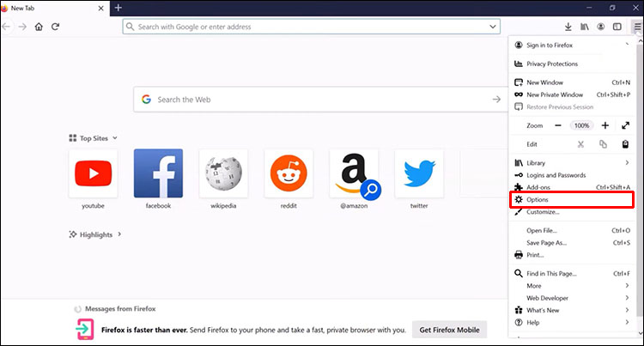Show sidebars with the sidebar icon
Image resolution: width=644 pixels, height=346 pixels.
[x=617, y=27]
